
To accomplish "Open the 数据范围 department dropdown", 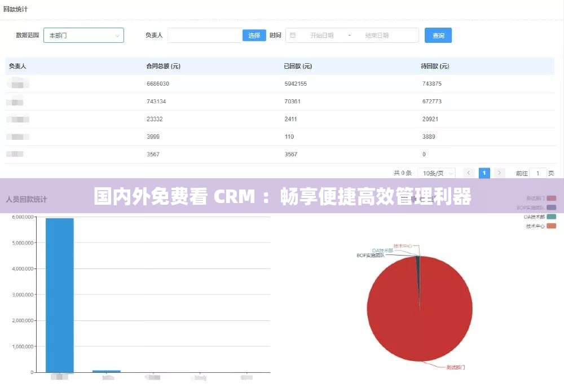I will pos(83,35).
